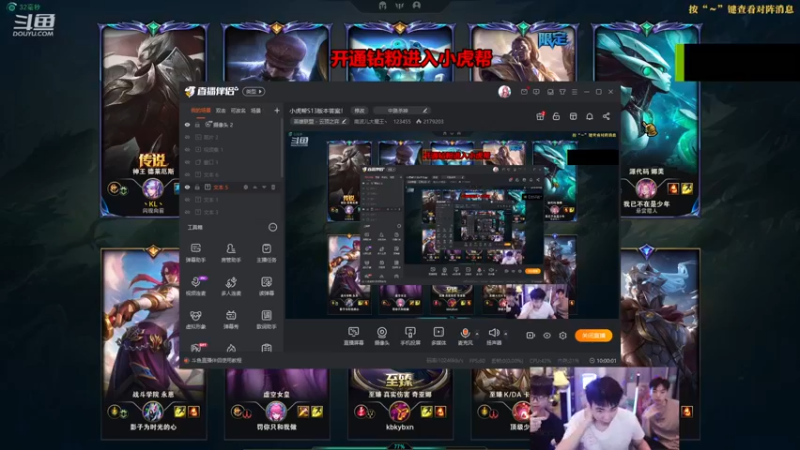The height and width of the screenshot is (450, 800).
Task: Click the filter funnel icon in the title bar
Action: pyautogui.click(x=562, y=92)
